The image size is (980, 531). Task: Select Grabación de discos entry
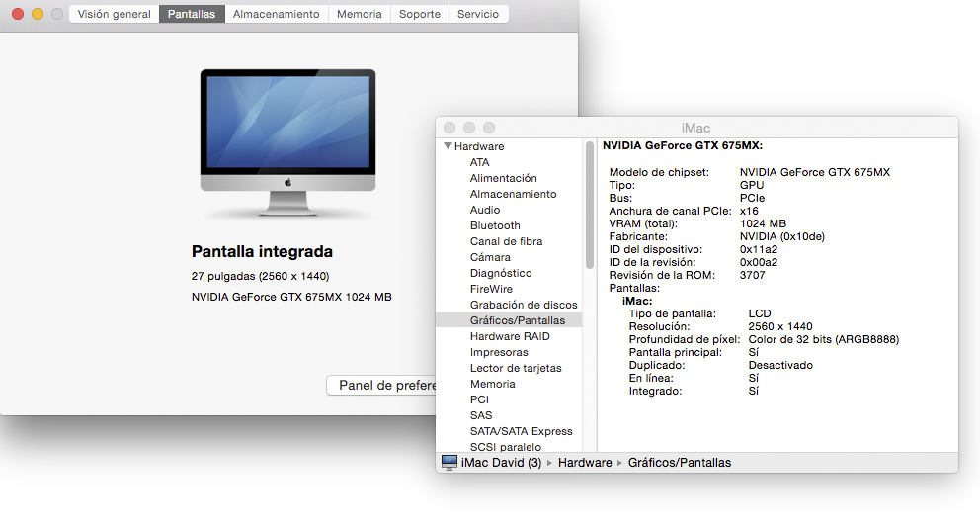click(x=524, y=305)
